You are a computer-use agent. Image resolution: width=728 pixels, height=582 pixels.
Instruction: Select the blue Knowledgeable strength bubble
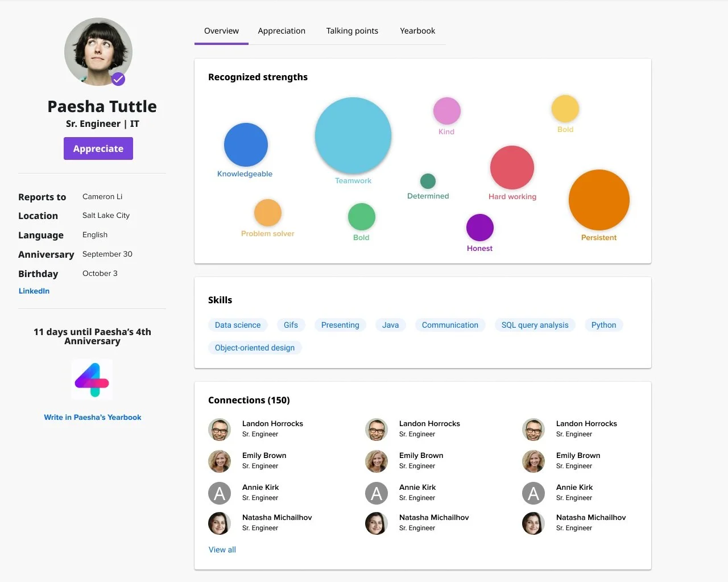(x=246, y=145)
